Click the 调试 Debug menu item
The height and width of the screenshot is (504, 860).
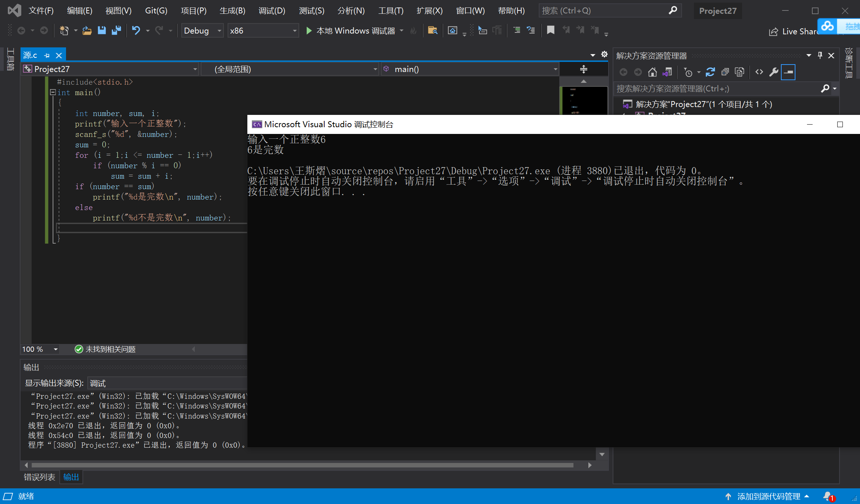272,10
